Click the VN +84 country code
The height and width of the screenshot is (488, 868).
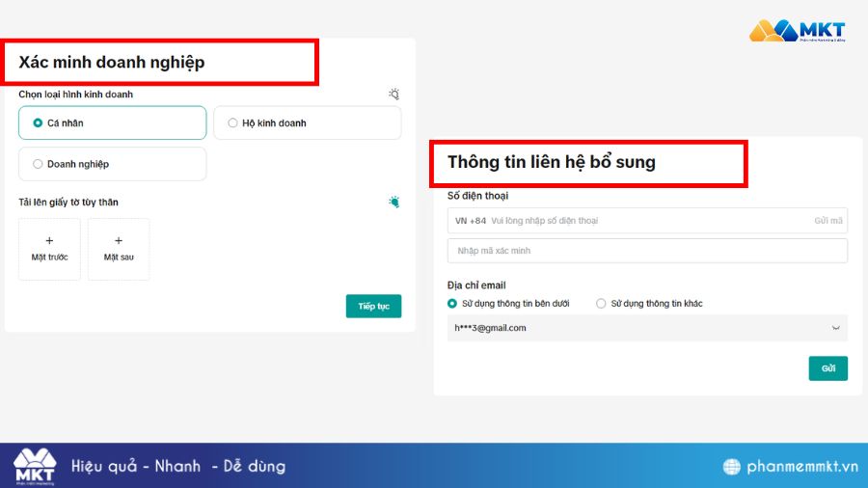pos(471,221)
